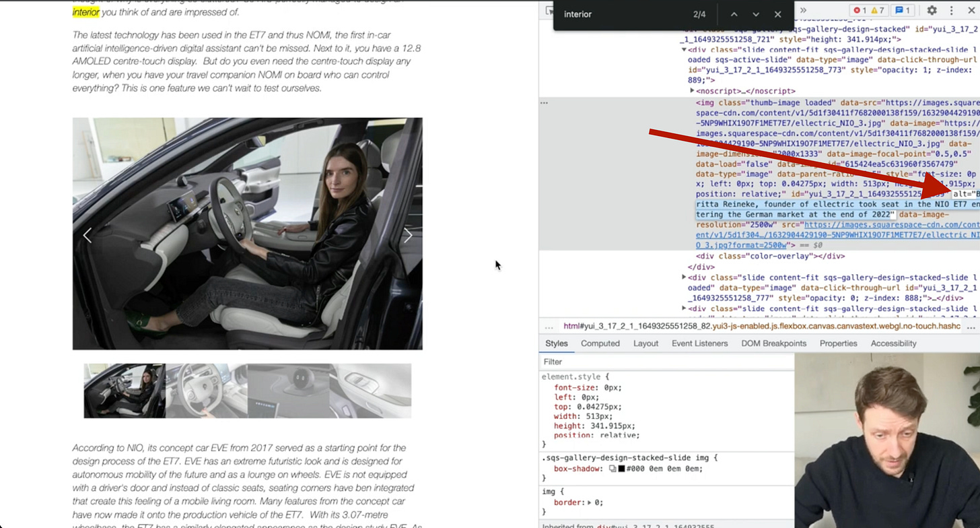Switch to the Computed tab
Screen dimensions: 980x528
[600, 343]
